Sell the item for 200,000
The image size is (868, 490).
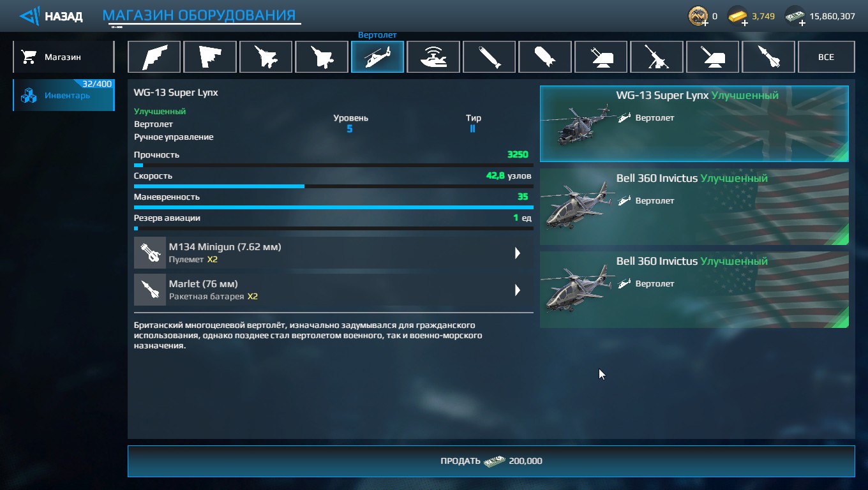click(x=491, y=461)
